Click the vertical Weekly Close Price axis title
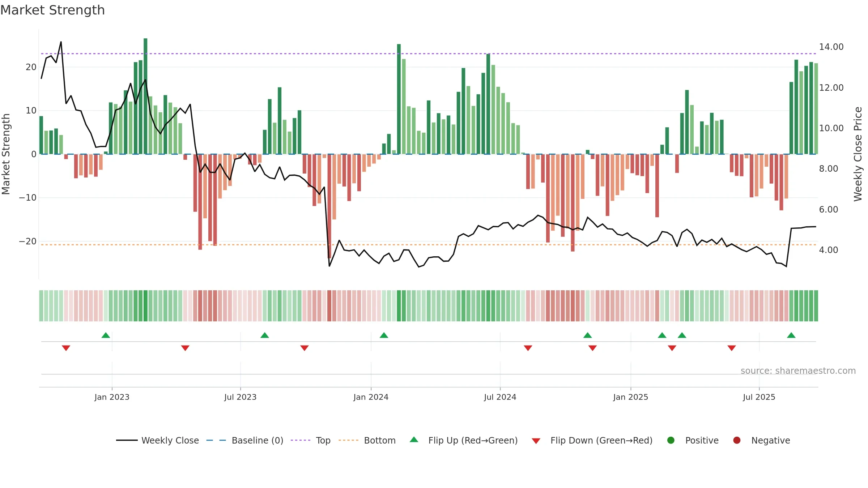This screenshot has height=488, width=868. click(x=858, y=154)
